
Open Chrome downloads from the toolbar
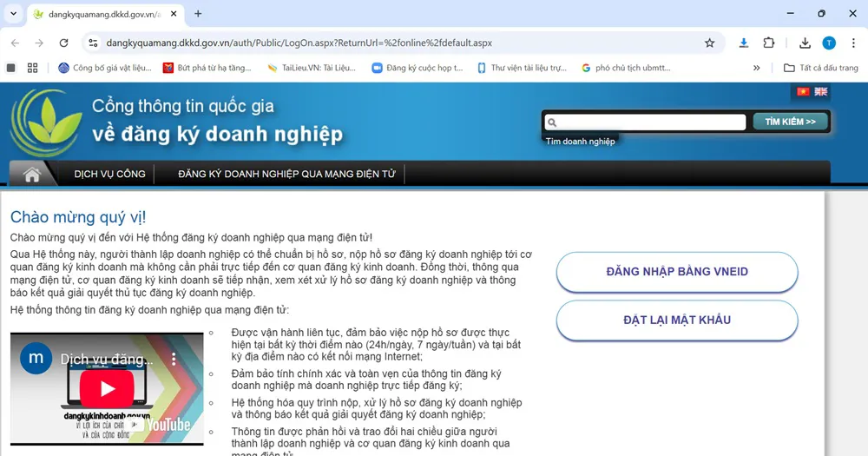pyautogui.click(x=805, y=43)
